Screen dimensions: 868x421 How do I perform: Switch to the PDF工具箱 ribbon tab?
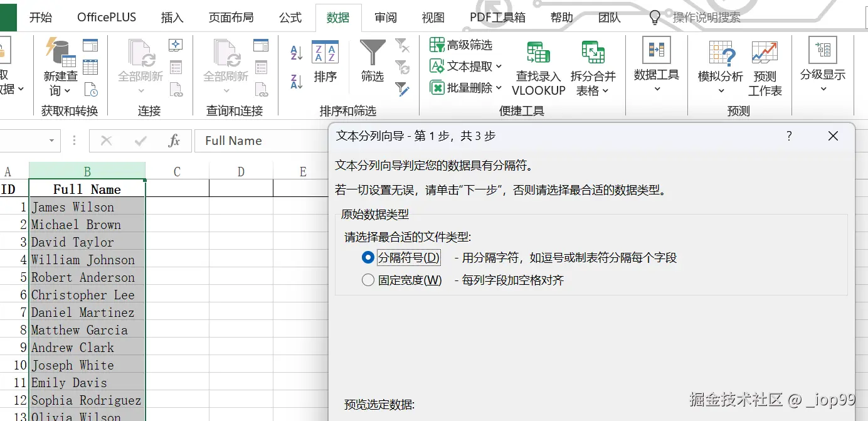[x=497, y=17]
